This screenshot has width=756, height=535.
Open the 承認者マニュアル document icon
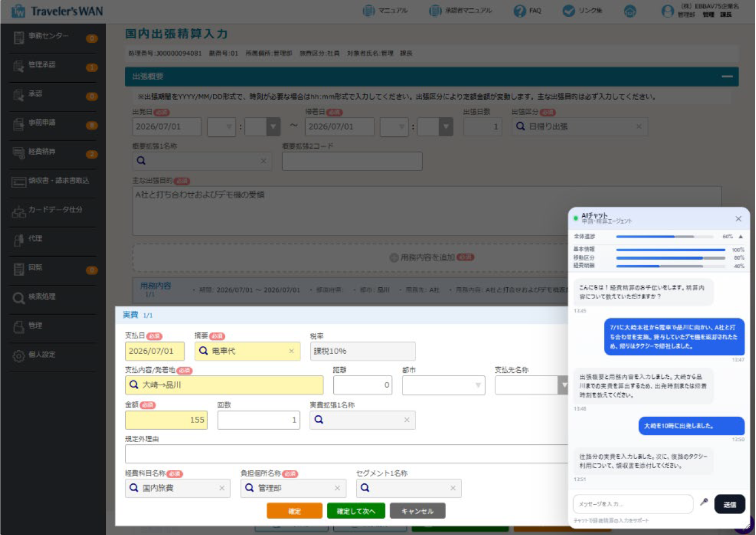pos(435,11)
